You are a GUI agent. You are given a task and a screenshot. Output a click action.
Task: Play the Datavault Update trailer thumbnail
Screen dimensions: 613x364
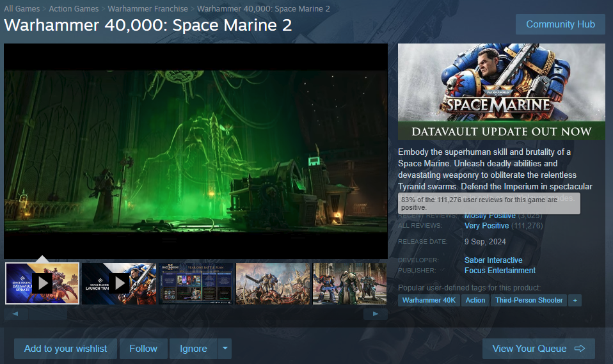[x=42, y=283]
